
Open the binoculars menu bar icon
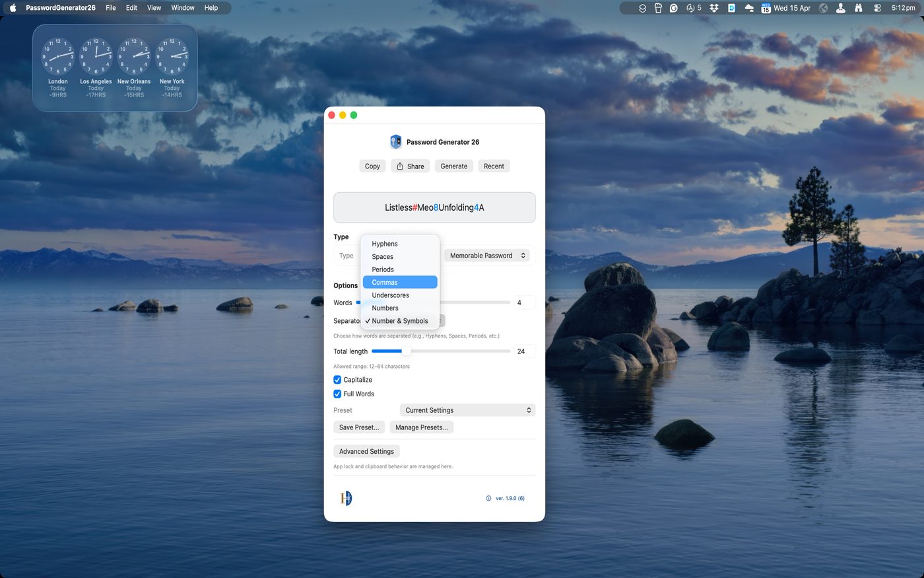(859, 8)
